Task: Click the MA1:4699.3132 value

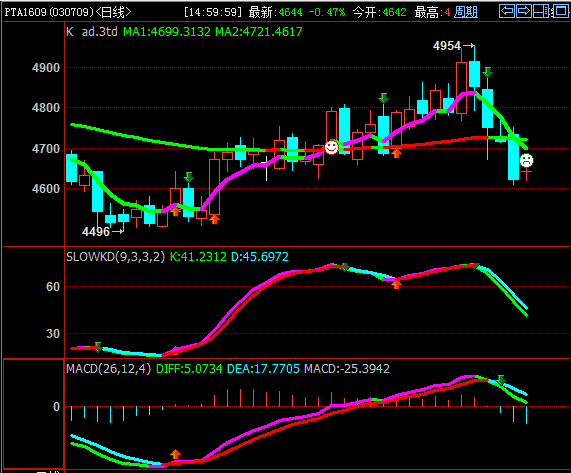Action: click(x=167, y=32)
